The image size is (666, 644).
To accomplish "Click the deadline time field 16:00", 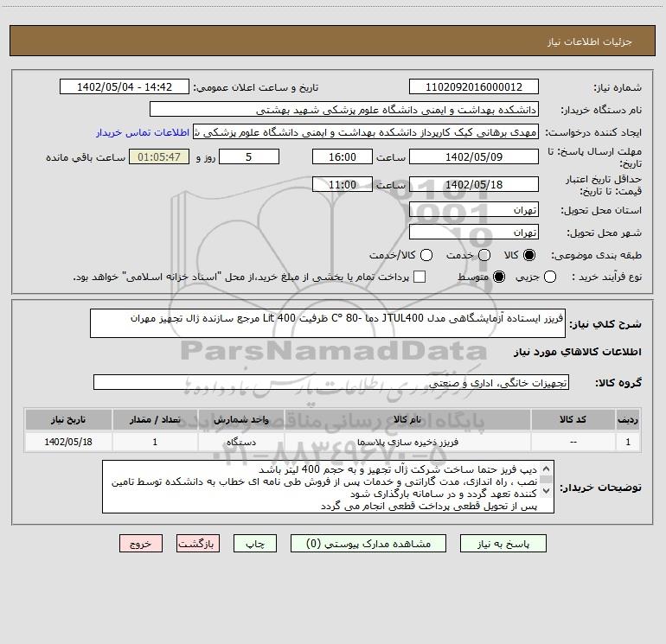I will click(x=343, y=156).
